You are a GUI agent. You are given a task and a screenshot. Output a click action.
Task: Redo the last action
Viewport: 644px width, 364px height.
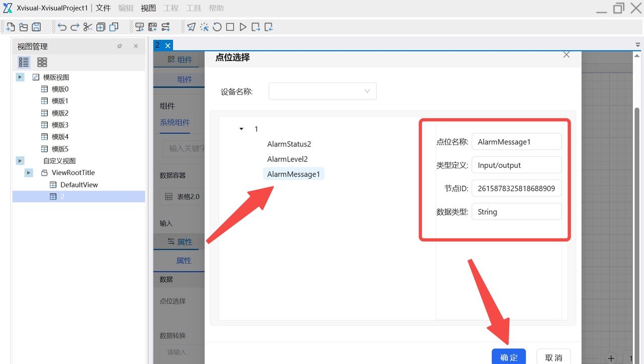(75, 27)
